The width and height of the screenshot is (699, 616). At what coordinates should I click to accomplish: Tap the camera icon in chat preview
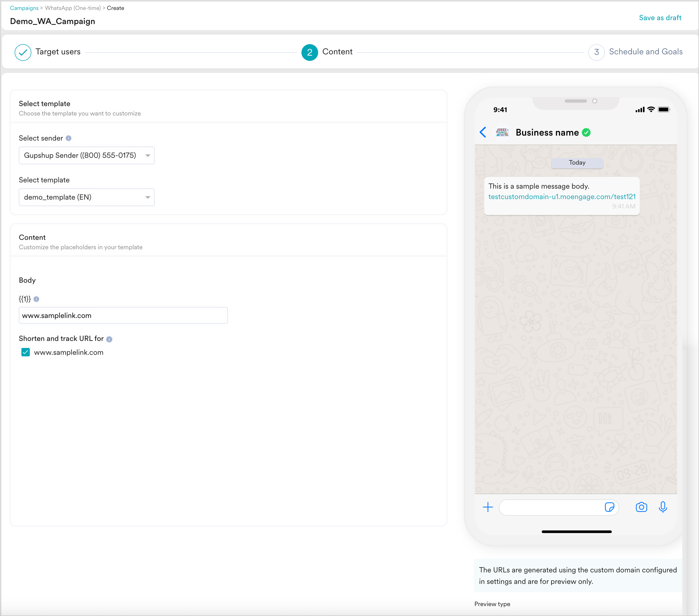click(641, 507)
